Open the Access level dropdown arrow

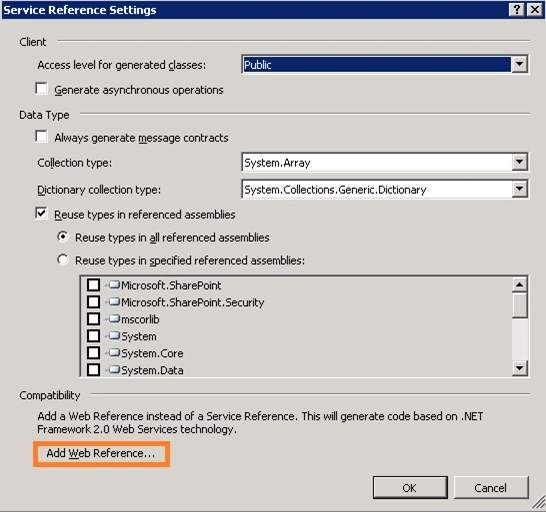point(519,64)
